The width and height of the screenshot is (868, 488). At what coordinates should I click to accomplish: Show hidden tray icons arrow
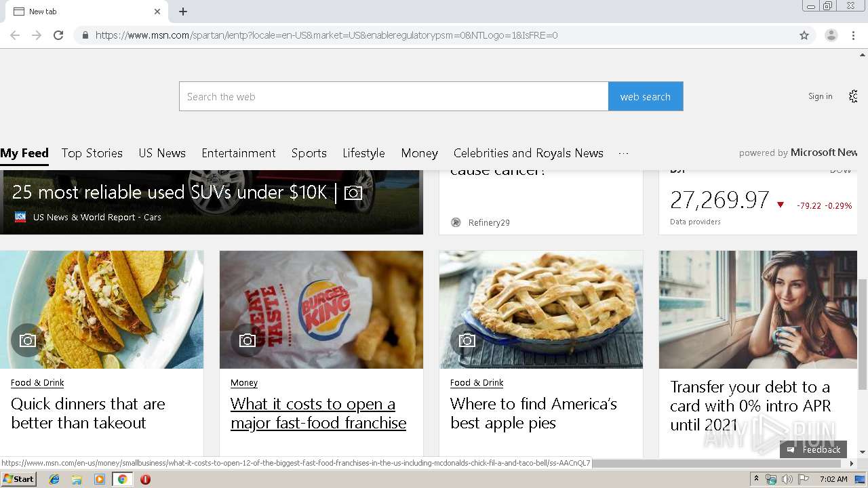756,479
